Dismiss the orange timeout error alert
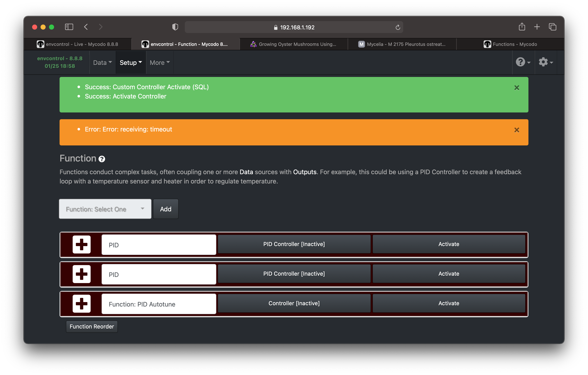 tap(517, 130)
